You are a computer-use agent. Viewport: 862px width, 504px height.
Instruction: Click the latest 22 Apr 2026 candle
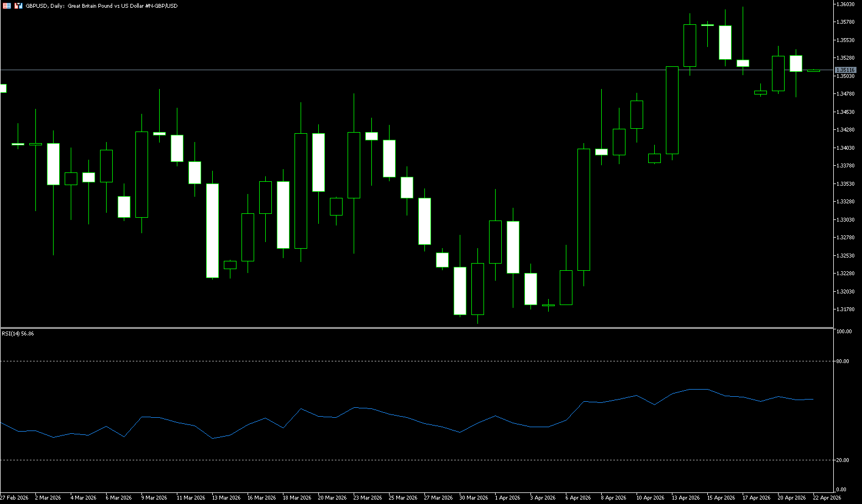[x=813, y=70]
